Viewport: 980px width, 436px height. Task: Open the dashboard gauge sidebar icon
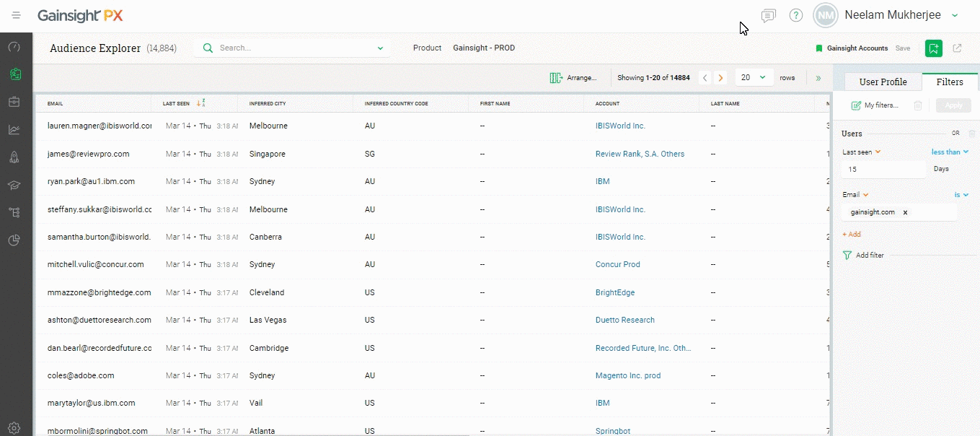14,47
